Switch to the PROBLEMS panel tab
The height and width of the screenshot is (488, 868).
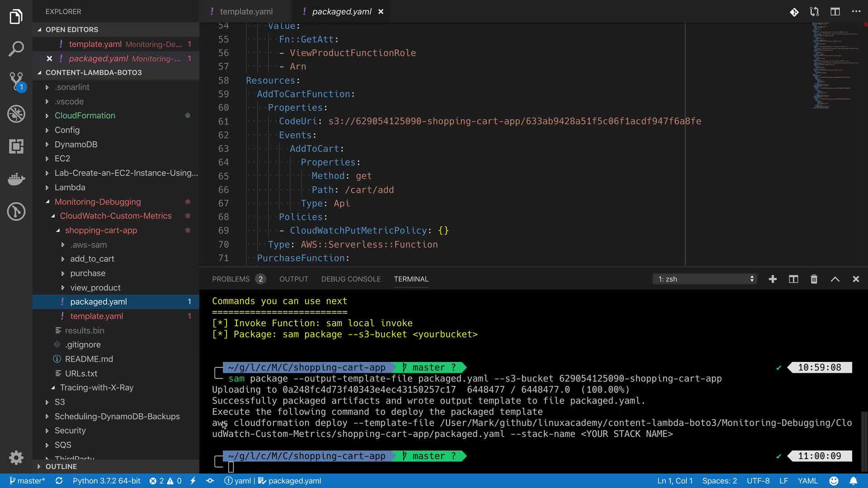(x=231, y=279)
